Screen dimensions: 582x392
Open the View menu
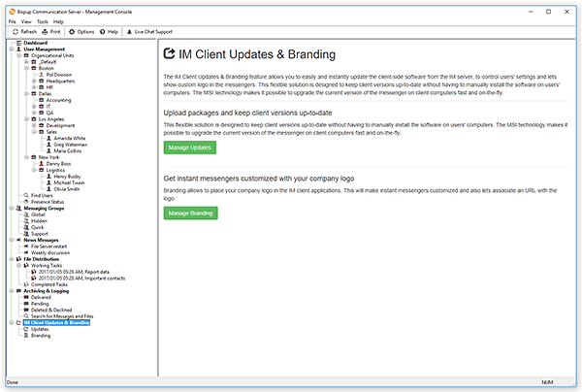tap(26, 20)
